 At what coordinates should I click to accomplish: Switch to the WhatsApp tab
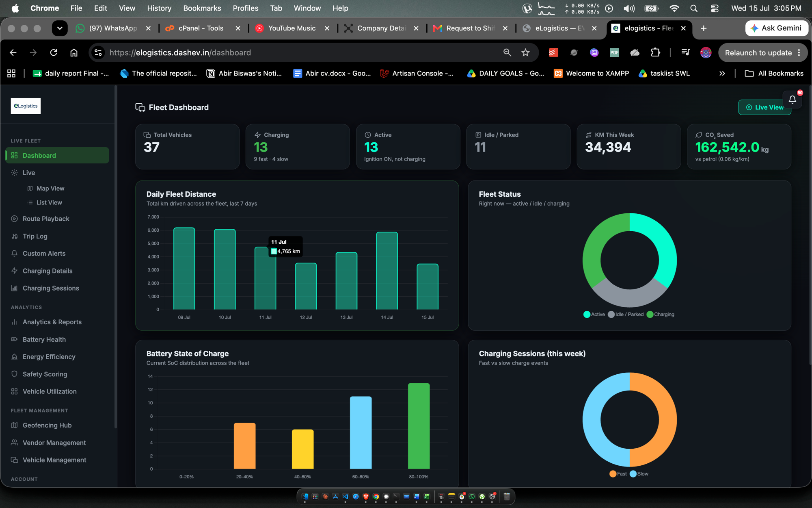(x=113, y=28)
